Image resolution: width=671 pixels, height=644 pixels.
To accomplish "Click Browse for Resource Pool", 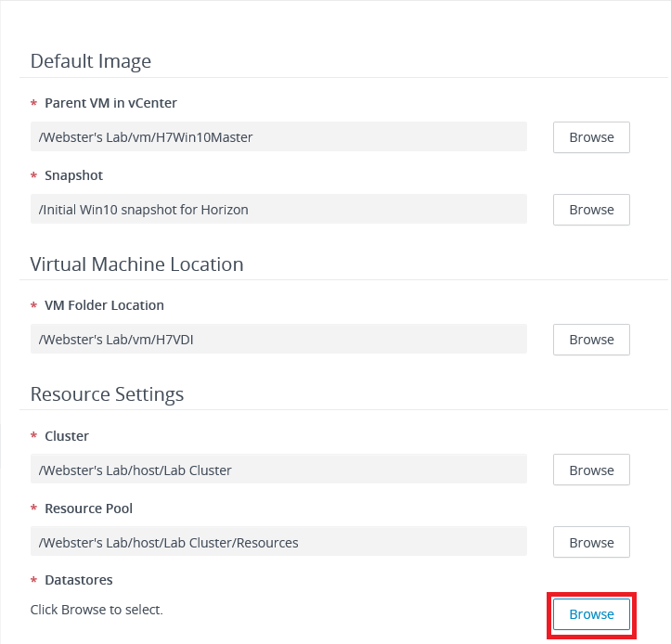I will point(591,543).
